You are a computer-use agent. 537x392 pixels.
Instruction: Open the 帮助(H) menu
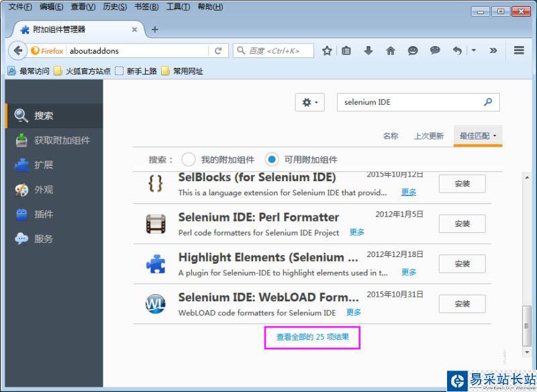coord(210,7)
